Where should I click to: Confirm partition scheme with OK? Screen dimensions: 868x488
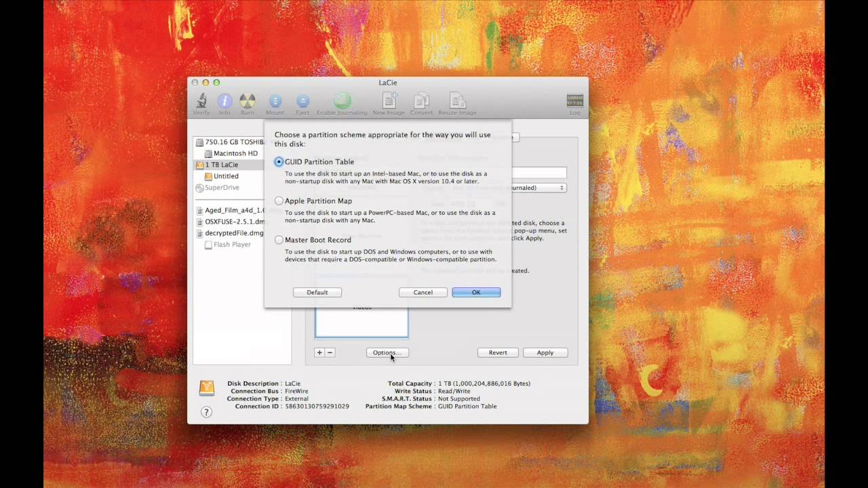point(476,292)
